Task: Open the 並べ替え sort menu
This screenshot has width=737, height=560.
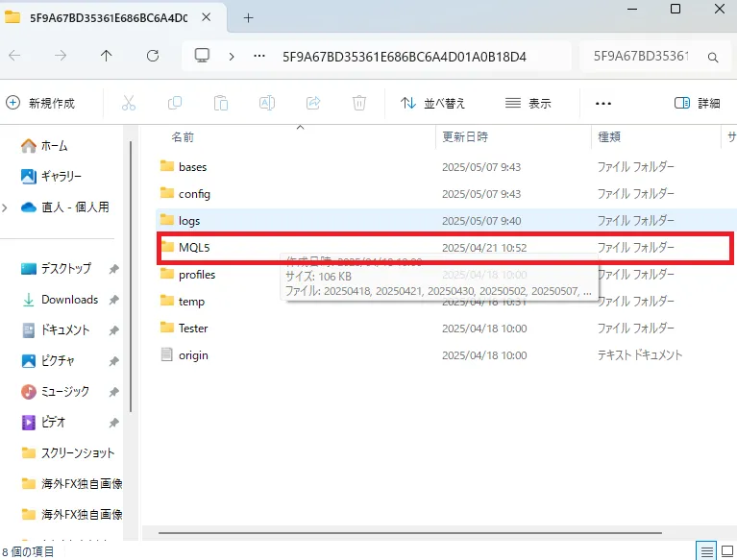Action: (x=433, y=103)
